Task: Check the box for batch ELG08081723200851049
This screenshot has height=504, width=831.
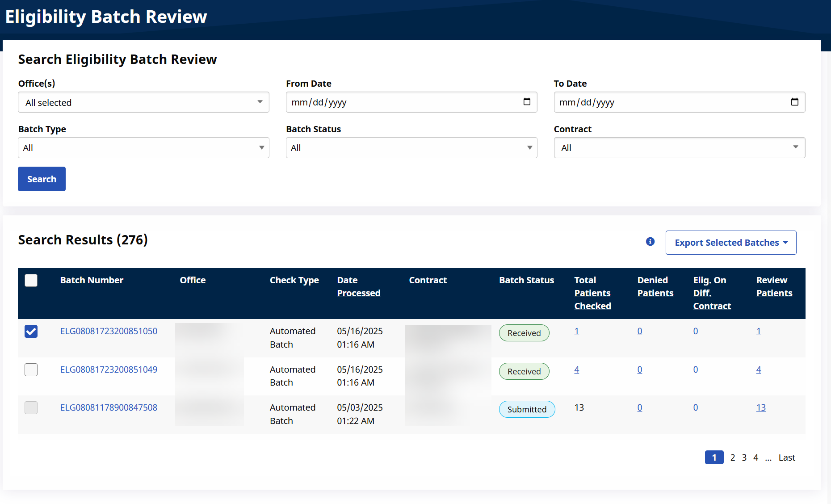Action: (31, 370)
